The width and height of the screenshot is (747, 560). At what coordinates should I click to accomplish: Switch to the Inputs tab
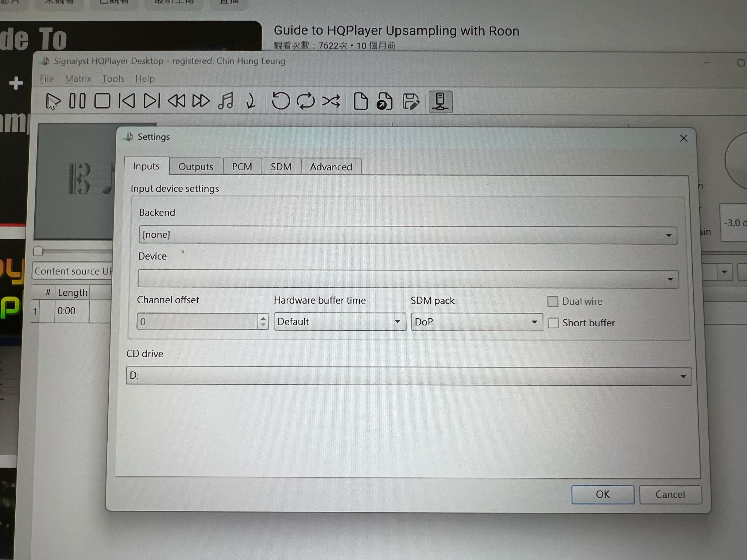pyautogui.click(x=146, y=166)
